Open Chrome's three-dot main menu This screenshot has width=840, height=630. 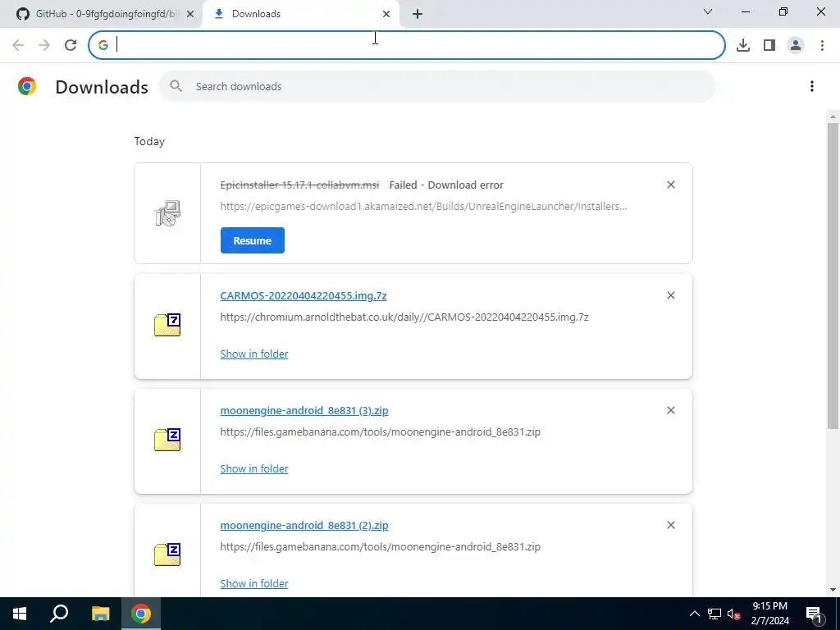pyautogui.click(x=822, y=45)
